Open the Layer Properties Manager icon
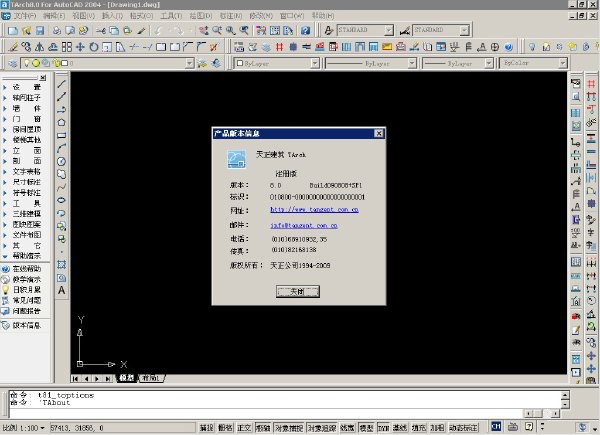600x435 pixels. [x=13, y=63]
